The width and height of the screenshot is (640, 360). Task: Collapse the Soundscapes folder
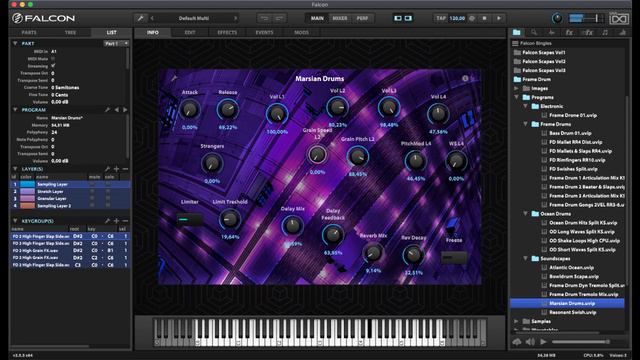tap(526, 258)
